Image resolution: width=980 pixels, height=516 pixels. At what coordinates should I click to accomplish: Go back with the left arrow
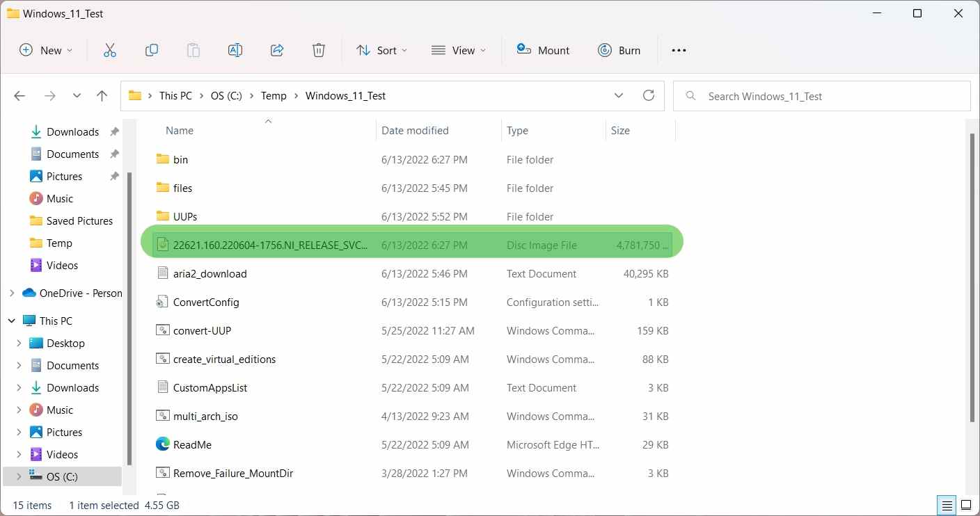19,96
